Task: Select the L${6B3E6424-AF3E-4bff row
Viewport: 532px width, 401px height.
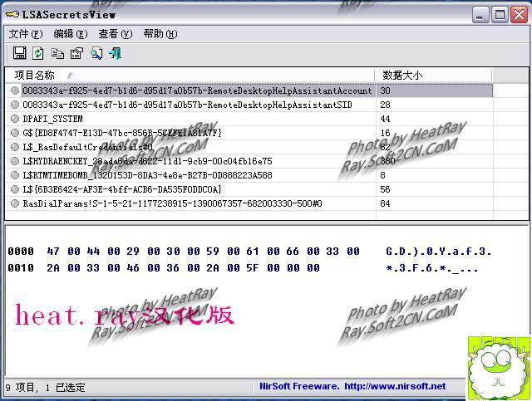Action: pos(249,189)
